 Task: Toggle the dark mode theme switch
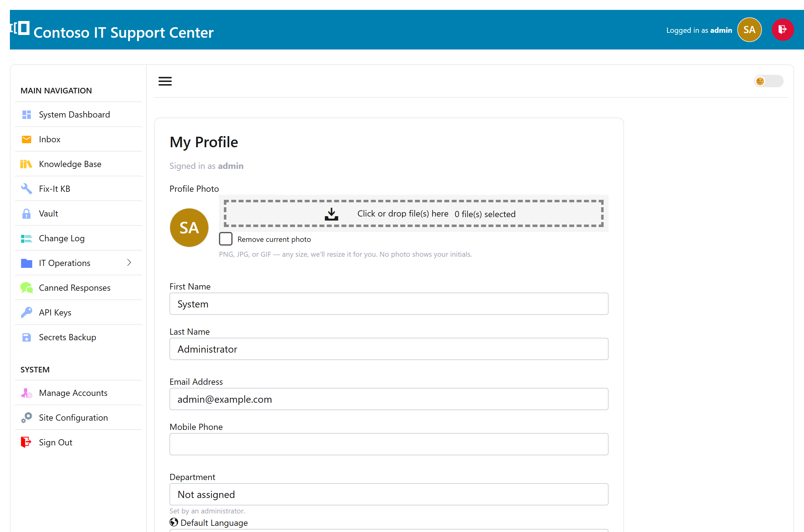pos(768,81)
